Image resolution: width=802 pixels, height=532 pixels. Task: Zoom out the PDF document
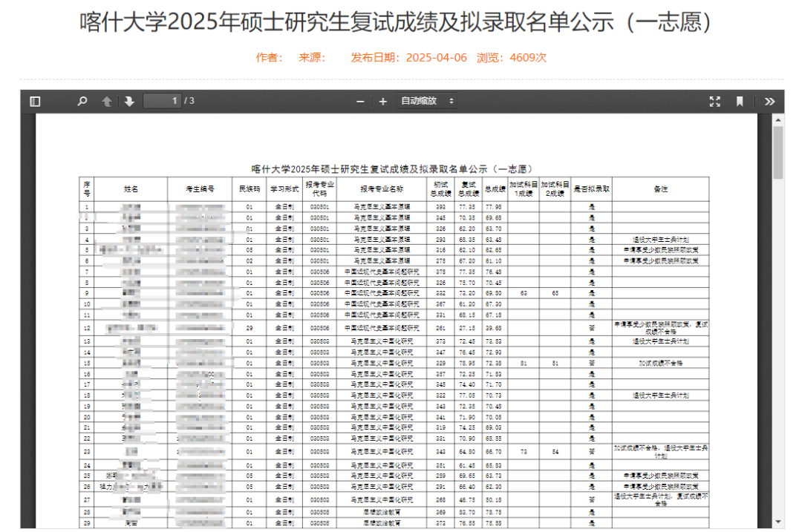coord(360,101)
